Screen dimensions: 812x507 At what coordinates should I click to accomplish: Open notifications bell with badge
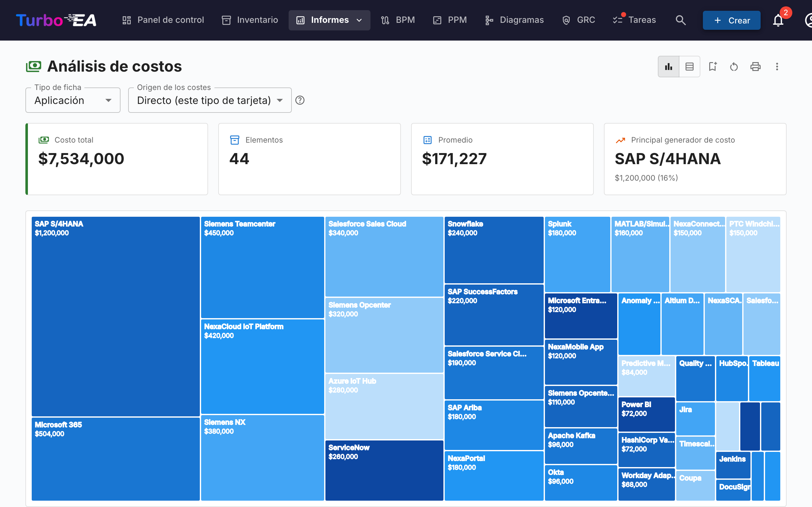tap(778, 20)
